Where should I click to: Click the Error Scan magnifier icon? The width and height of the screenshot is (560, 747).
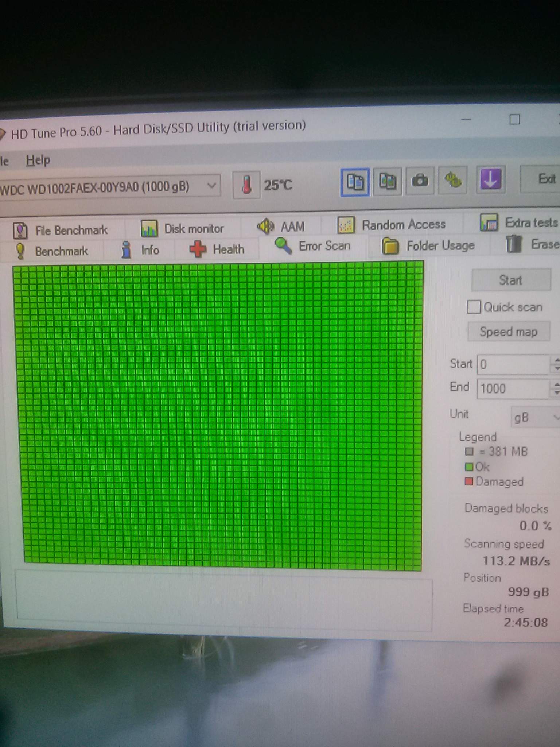[283, 246]
